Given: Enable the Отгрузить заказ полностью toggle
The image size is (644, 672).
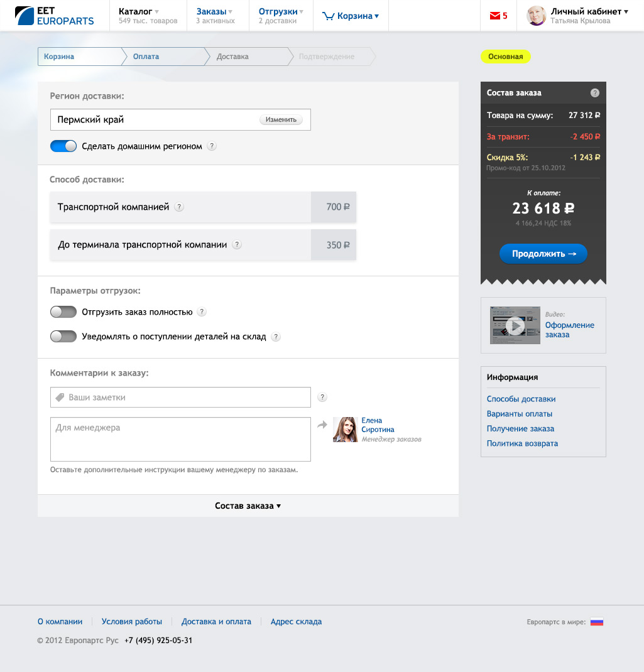Looking at the screenshot, I should point(63,312).
